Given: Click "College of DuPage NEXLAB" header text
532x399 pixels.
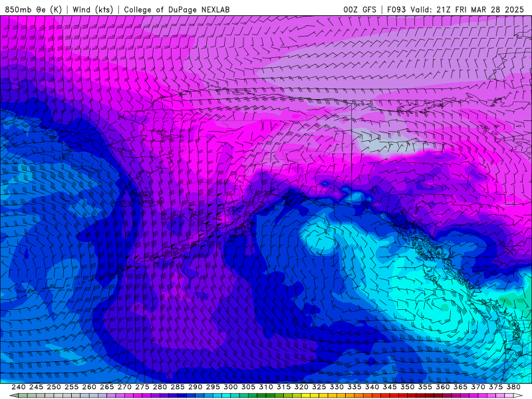Looking at the screenshot, I should pos(177,9).
